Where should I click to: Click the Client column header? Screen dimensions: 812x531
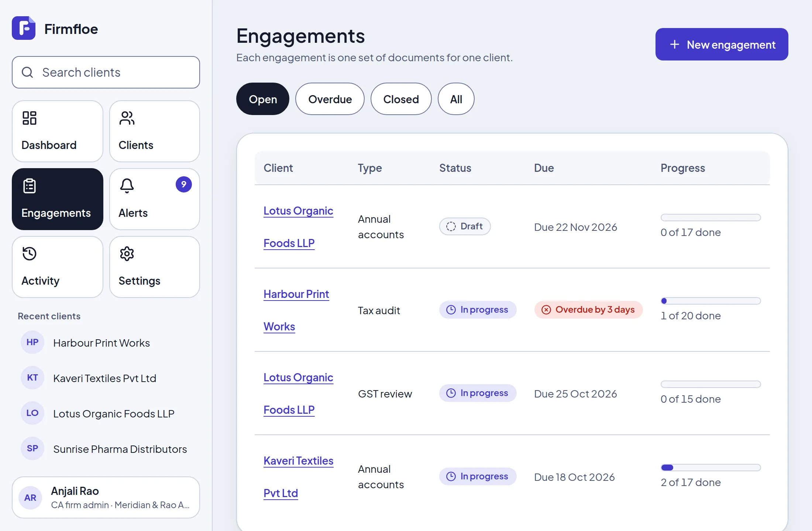click(x=278, y=168)
